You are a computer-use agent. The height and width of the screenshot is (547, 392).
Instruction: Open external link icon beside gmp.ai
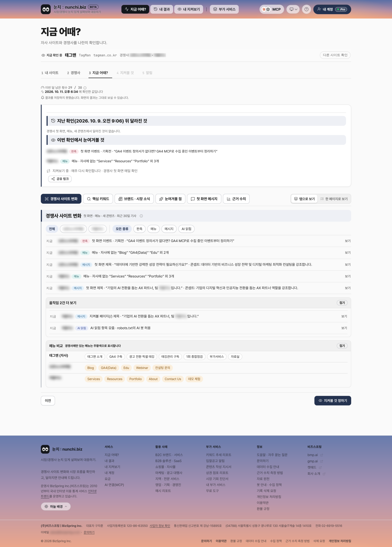(321, 461)
